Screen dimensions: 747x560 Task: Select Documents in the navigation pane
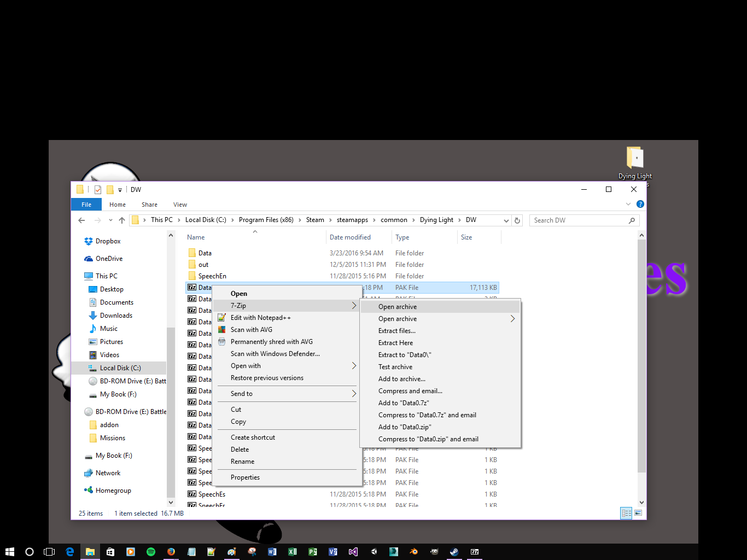click(111, 302)
